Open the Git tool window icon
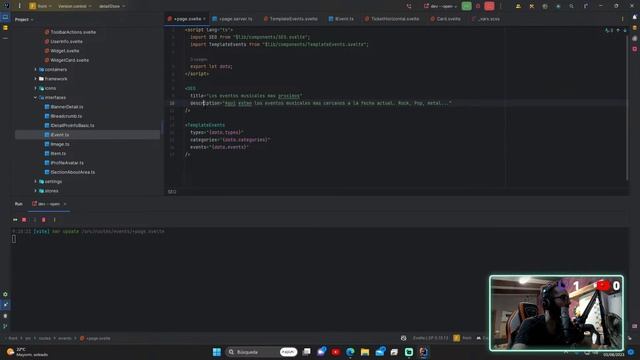Screen dimensions: 640x360 (5, 326)
